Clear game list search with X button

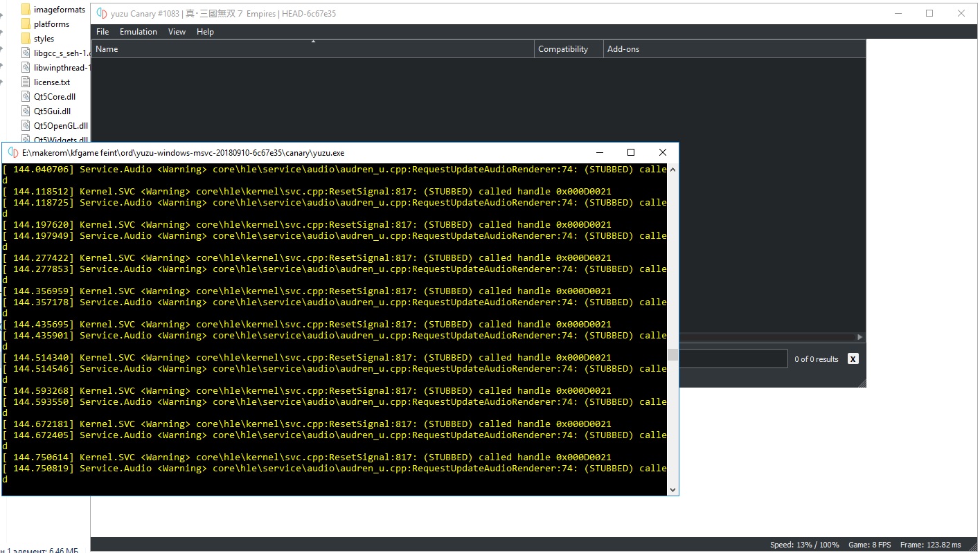click(x=853, y=359)
